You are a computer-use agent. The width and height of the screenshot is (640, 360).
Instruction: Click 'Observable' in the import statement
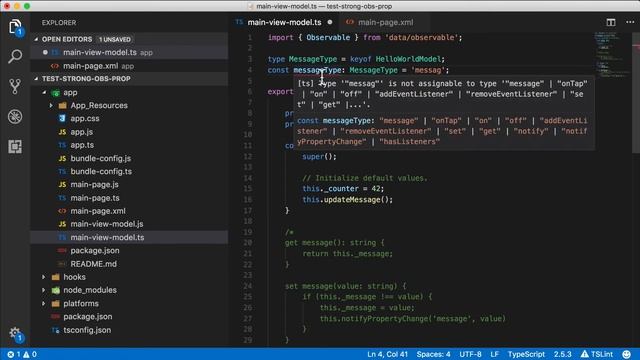[328, 38]
